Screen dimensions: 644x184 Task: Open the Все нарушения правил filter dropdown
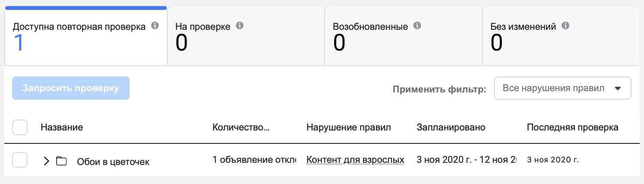pyautogui.click(x=562, y=88)
